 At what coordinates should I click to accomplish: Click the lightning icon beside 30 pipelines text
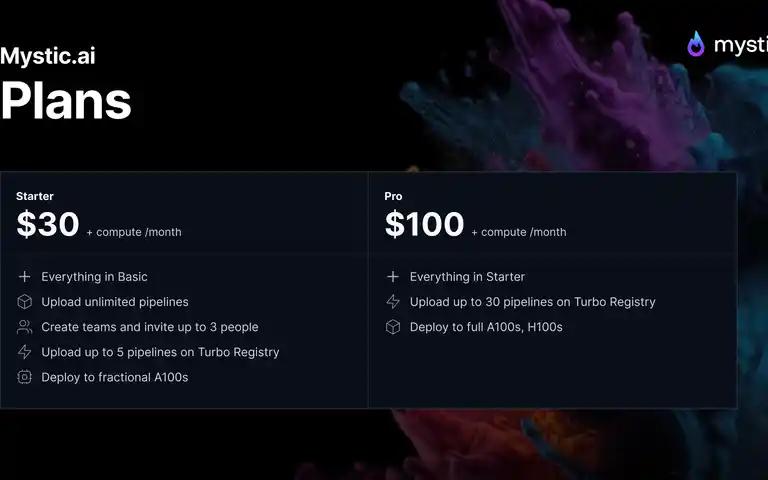pos(393,302)
